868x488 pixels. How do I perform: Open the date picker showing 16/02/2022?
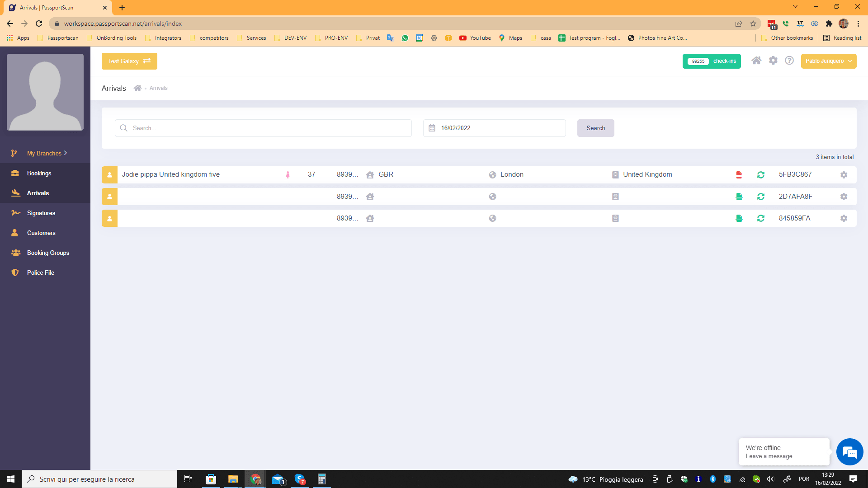494,128
